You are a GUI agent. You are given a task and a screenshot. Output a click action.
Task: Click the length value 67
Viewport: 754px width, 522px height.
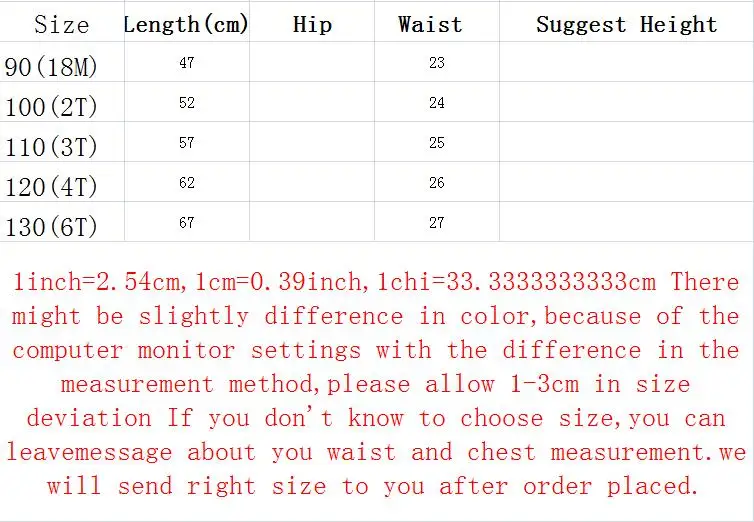click(187, 223)
